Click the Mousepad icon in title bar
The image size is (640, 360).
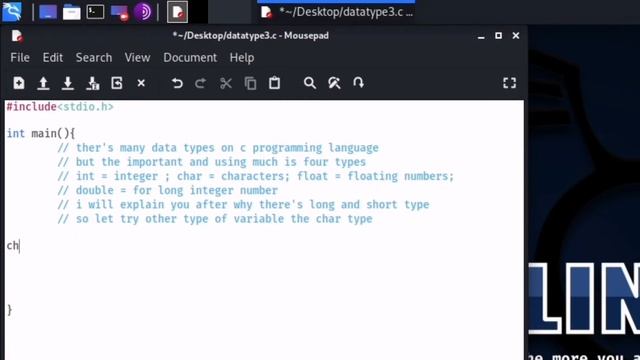[17, 36]
